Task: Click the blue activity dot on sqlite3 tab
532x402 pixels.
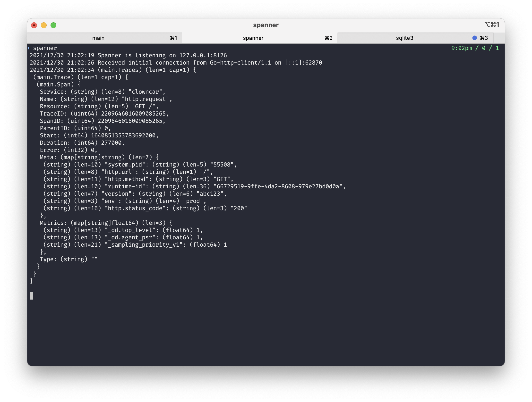Action: tap(474, 38)
